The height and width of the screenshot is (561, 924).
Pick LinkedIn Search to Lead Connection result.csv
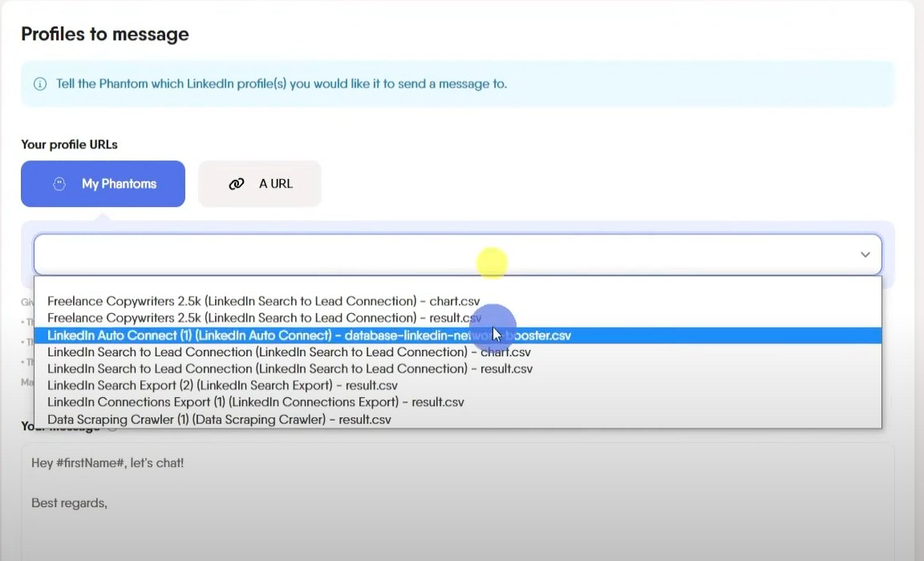point(291,368)
